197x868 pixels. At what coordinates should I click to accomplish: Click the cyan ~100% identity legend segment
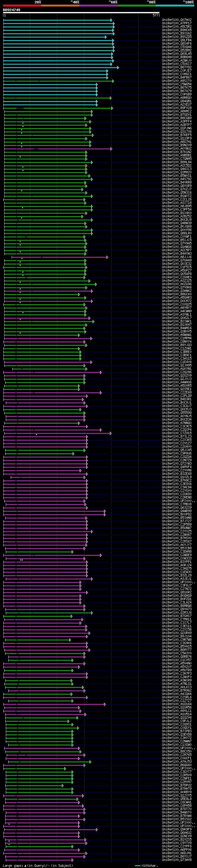[175, 6]
